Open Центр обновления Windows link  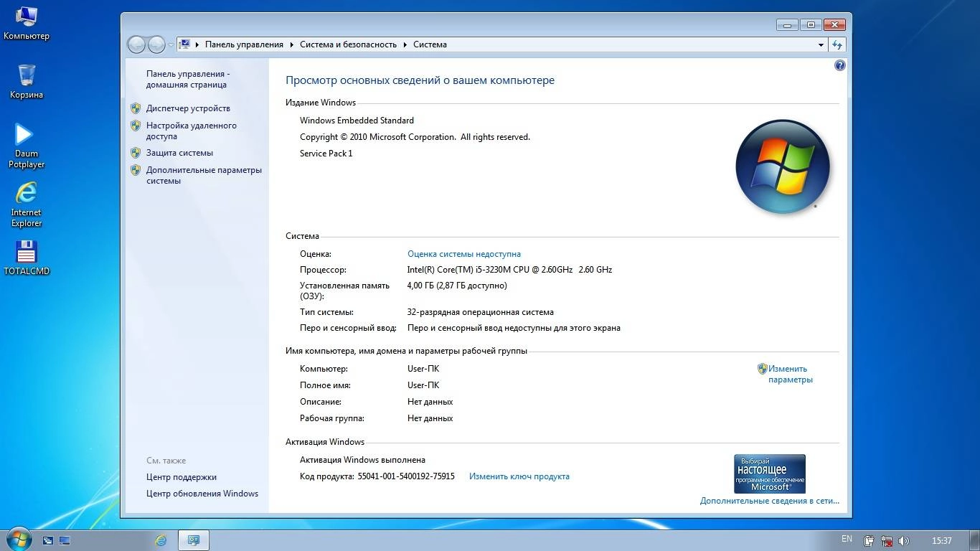pyautogui.click(x=202, y=494)
